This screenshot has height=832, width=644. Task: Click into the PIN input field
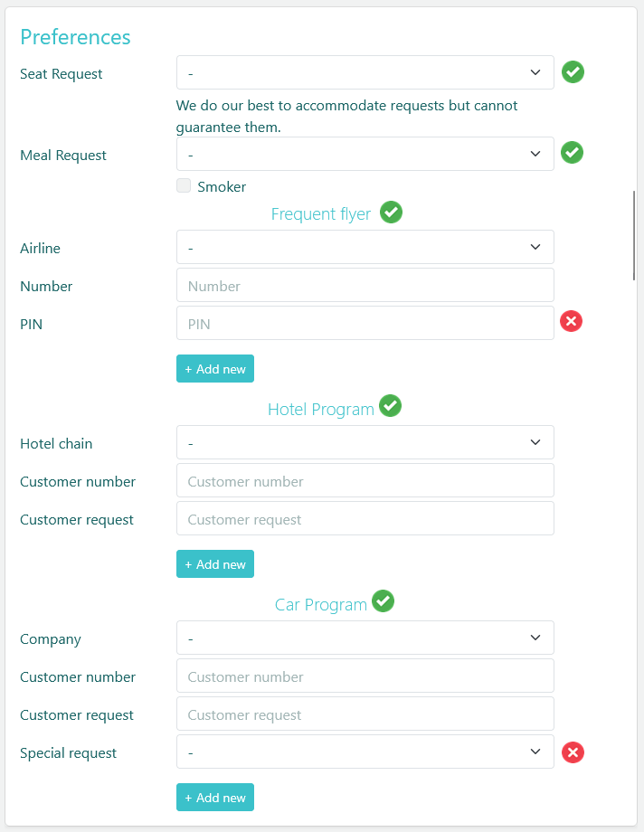(x=365, y=323)
